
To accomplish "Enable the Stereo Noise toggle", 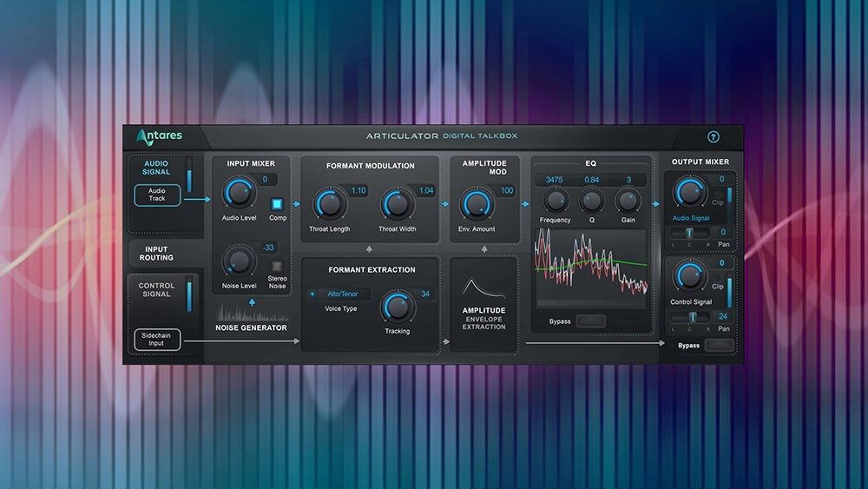I will (278, 267).
